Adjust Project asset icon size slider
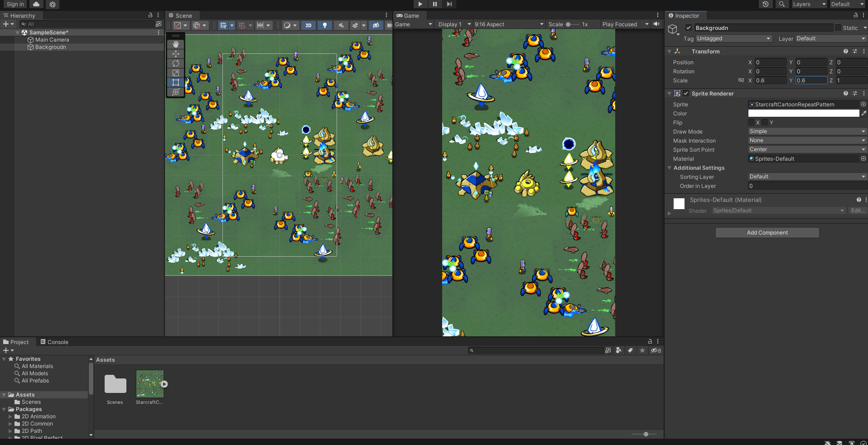The width and height of the screenshot is (868, 445). (646, 434)
